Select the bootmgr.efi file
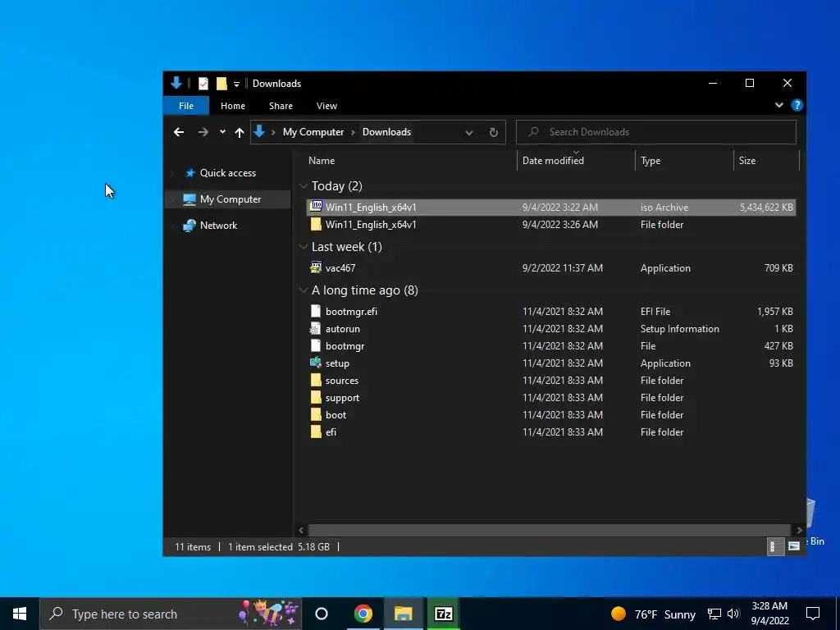 550,311
